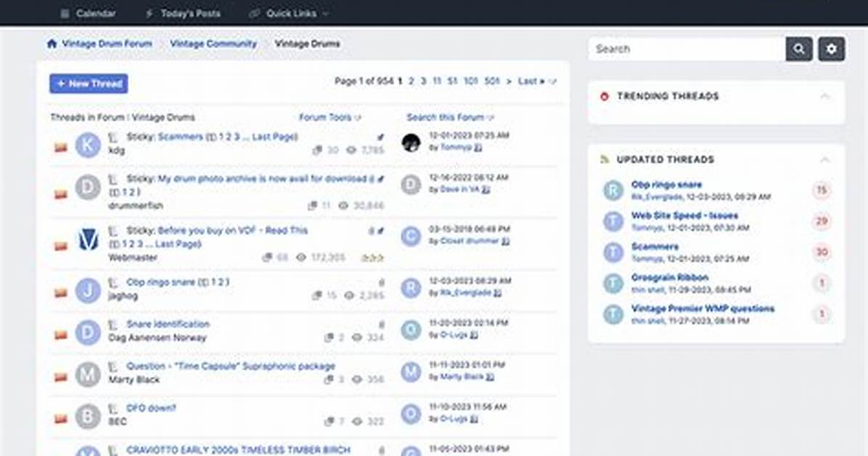Collapse the Updated Threads panel
The width and height of the screenshot is (868, 456).
pos(825,160)
